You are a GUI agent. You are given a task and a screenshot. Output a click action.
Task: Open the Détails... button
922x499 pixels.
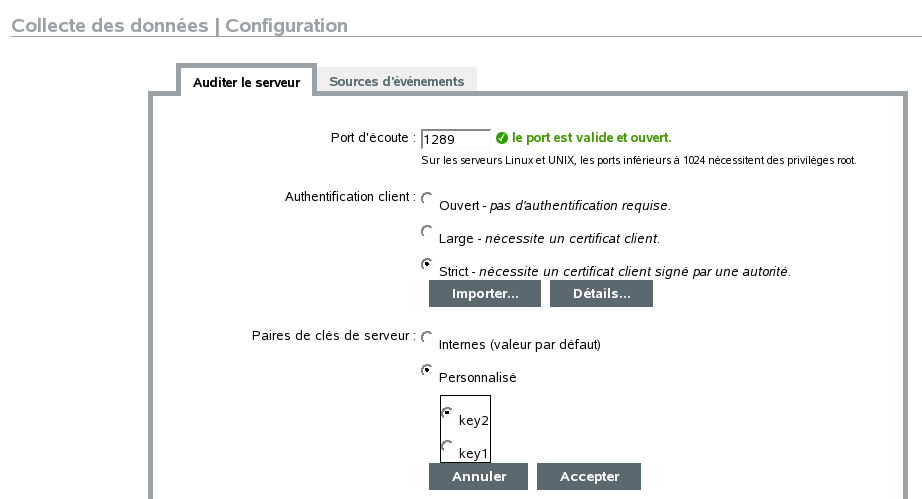point(601,294)
